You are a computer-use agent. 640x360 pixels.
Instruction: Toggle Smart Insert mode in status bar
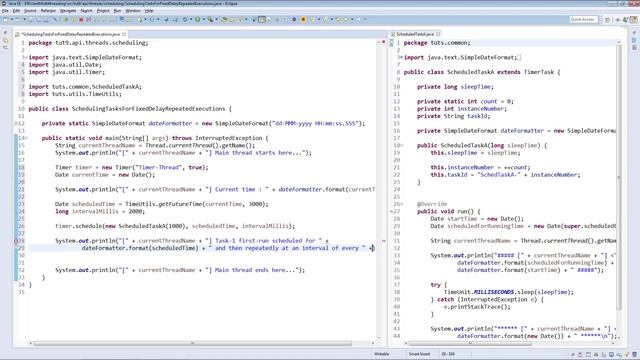pos(420,354)
